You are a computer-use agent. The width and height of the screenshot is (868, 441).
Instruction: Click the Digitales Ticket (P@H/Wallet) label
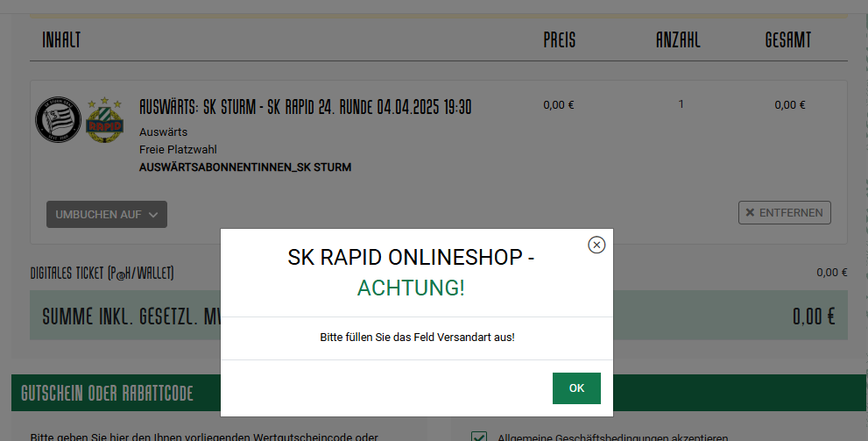pyautogui.click(x=102, y=273)
